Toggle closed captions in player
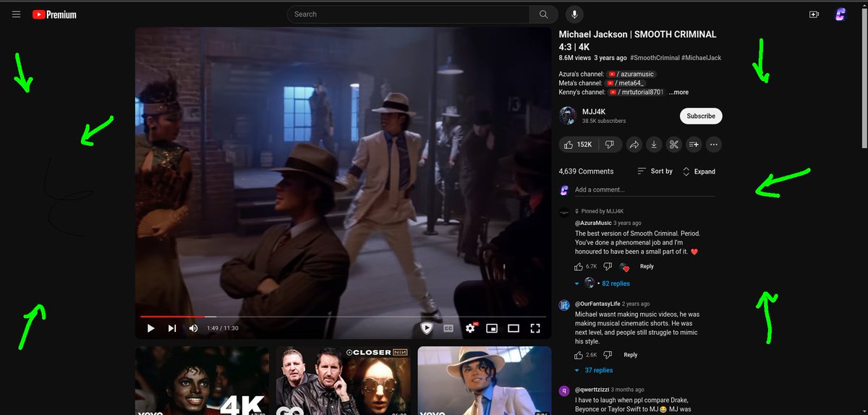 [x=448, y=328]
